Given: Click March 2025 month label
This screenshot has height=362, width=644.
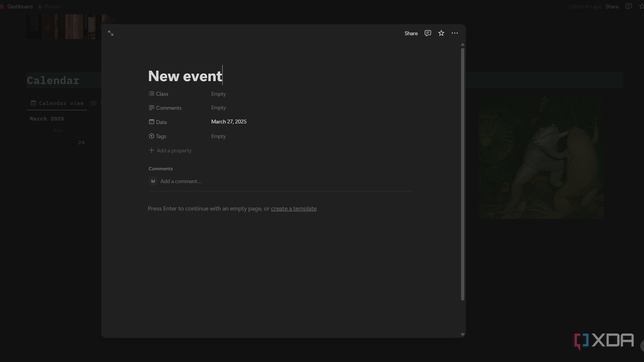Looking at the screenshot, I should 47,119.
